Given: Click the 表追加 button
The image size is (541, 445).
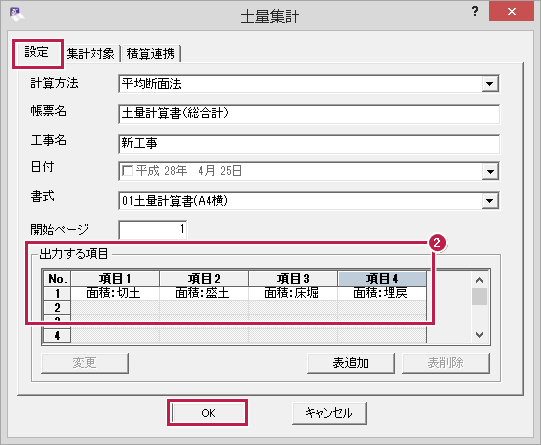Looking at the screenshot, I should click(x=351, y=363).
